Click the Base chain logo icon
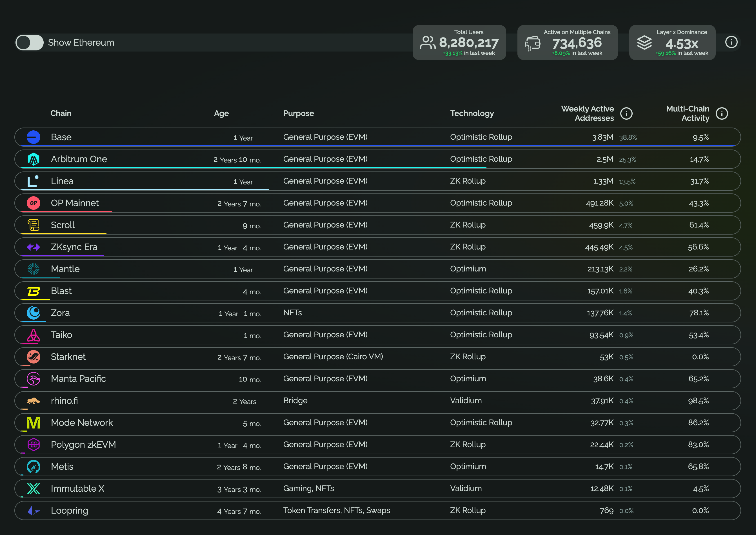Image resolution: width=756 pixels, height=535 pixels. point(33,137)
